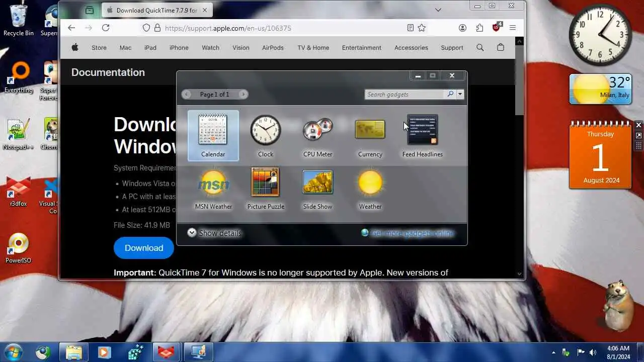Click the weather gadget showing Milan, Italy
Screen dimensions: 644x362
click(x=600, y=89)
